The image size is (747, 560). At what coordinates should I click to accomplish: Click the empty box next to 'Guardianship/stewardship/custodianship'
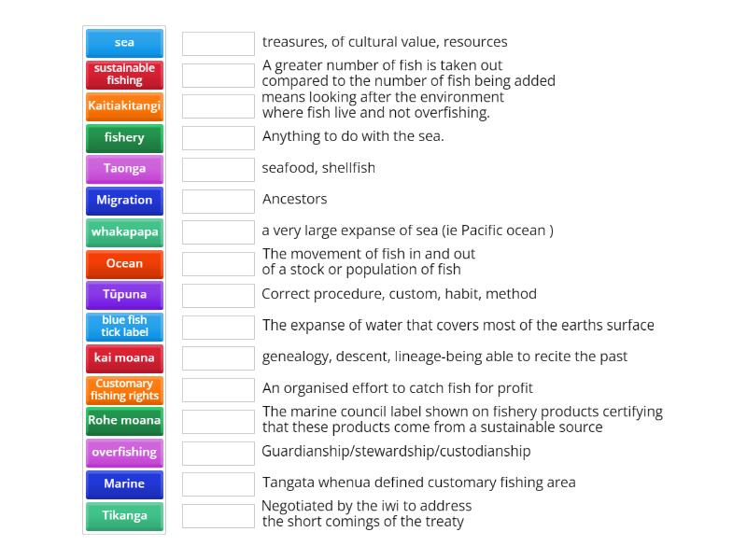tap(218, 453)
